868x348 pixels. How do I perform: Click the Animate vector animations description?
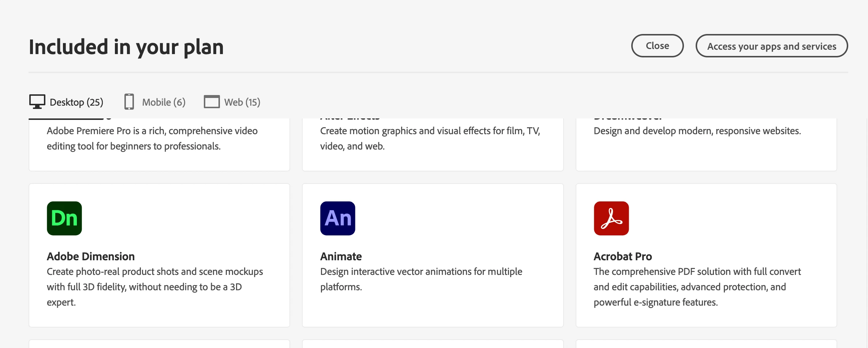click(x=421, y=279)
